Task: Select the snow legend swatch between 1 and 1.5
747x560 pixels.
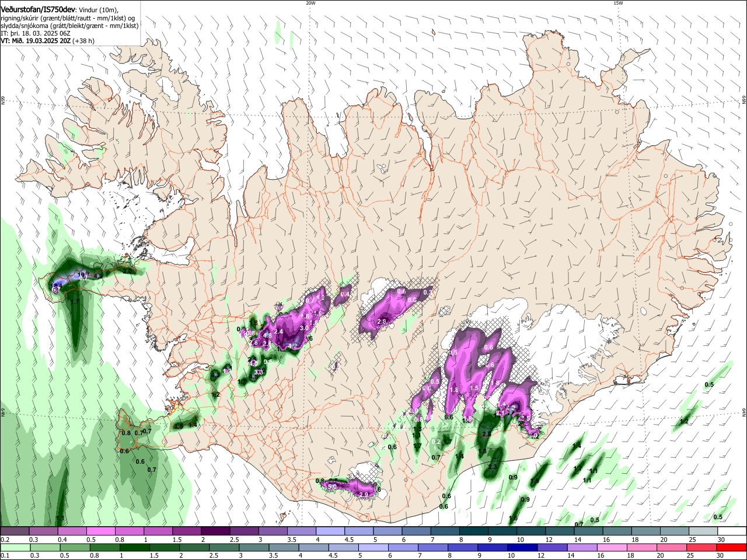Action: click(x=159, y=531)
